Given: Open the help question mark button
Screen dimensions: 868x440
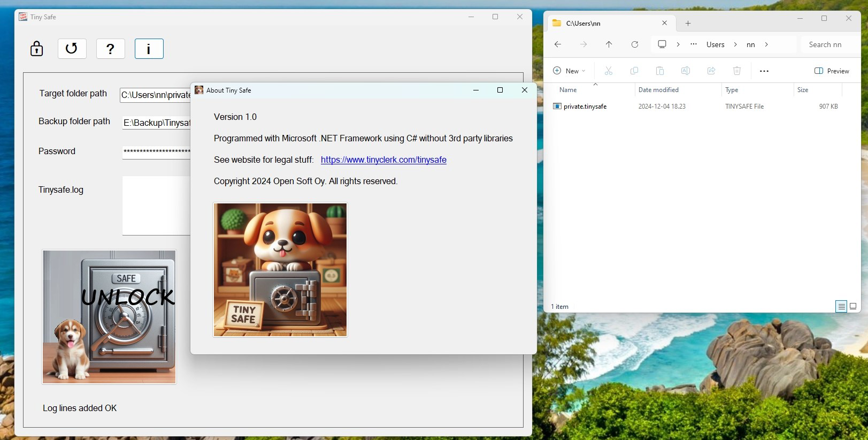Looking at the screenshot, I should (110, 49).
